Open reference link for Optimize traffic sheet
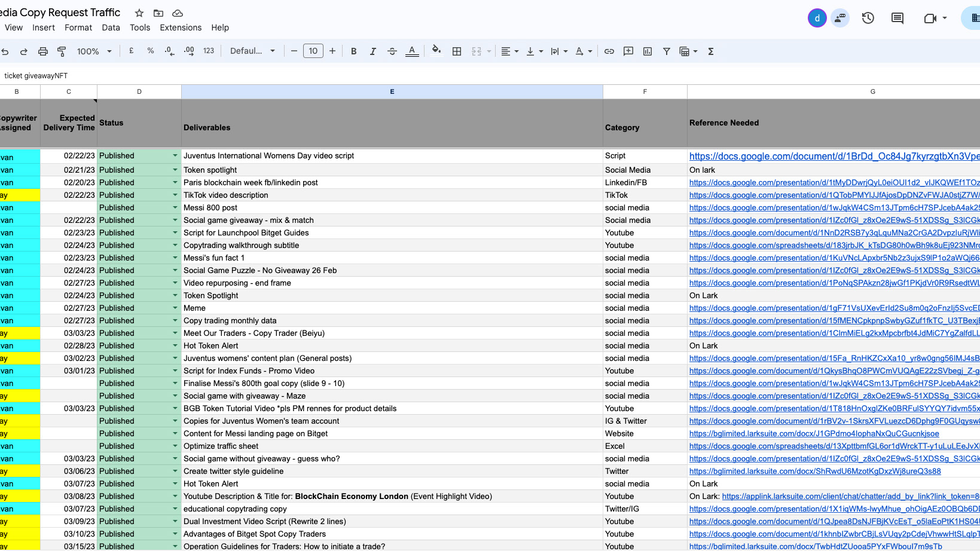Image resolution: width=980 pixels, height=551 pixels. [x=834, y=446]
